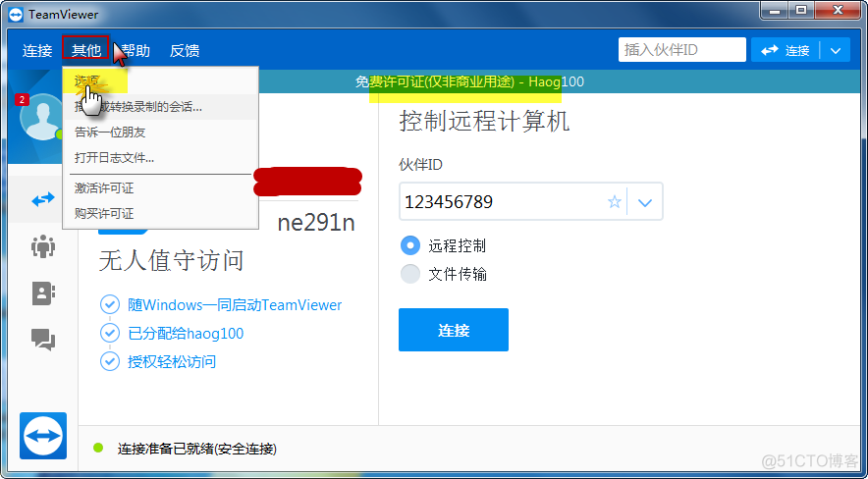The image size is (868, 479).
Task: Maximize the TeamViewer window
Action: (801, 10)
